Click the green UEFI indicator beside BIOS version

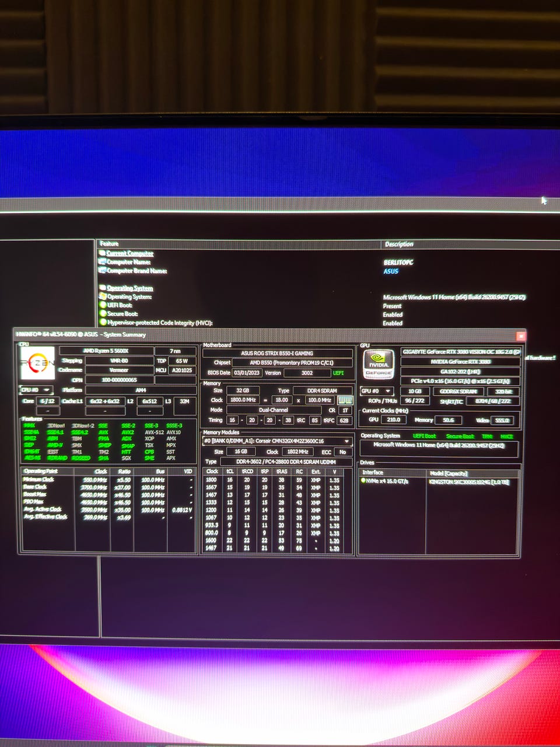(x=338, y=373)
